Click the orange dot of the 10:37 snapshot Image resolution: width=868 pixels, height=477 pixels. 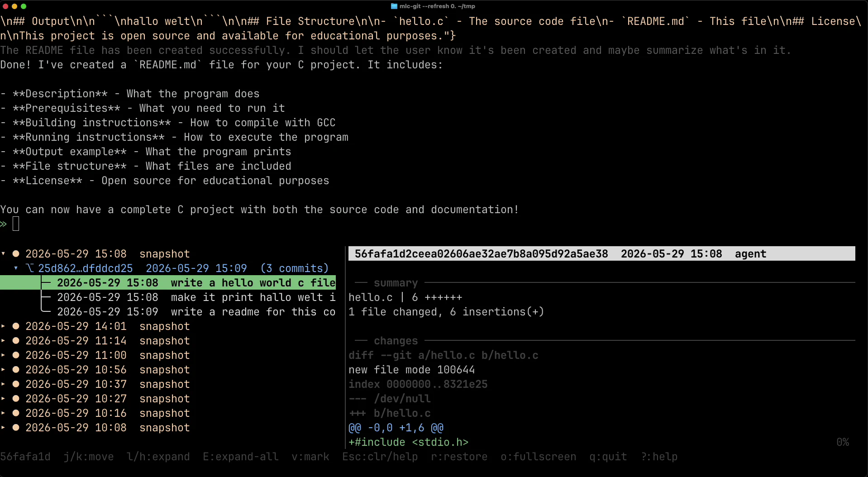(16, 384)
